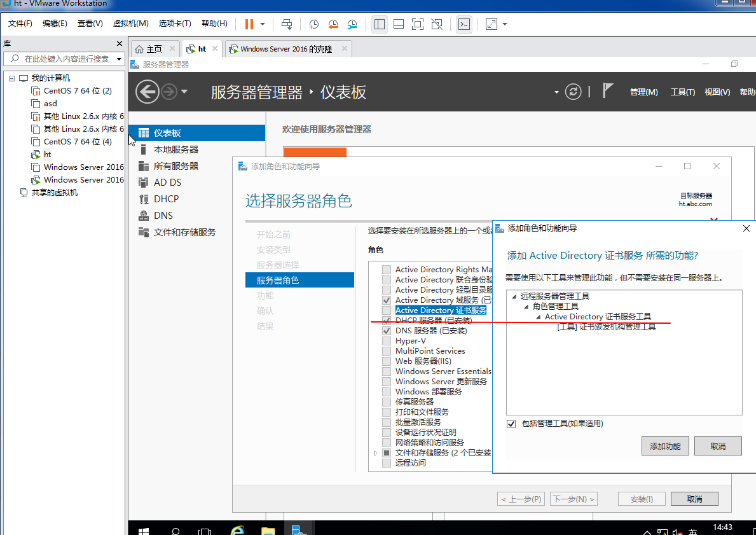
Task: Click the taskbar search magnifier icon
Action: [175, 531]
